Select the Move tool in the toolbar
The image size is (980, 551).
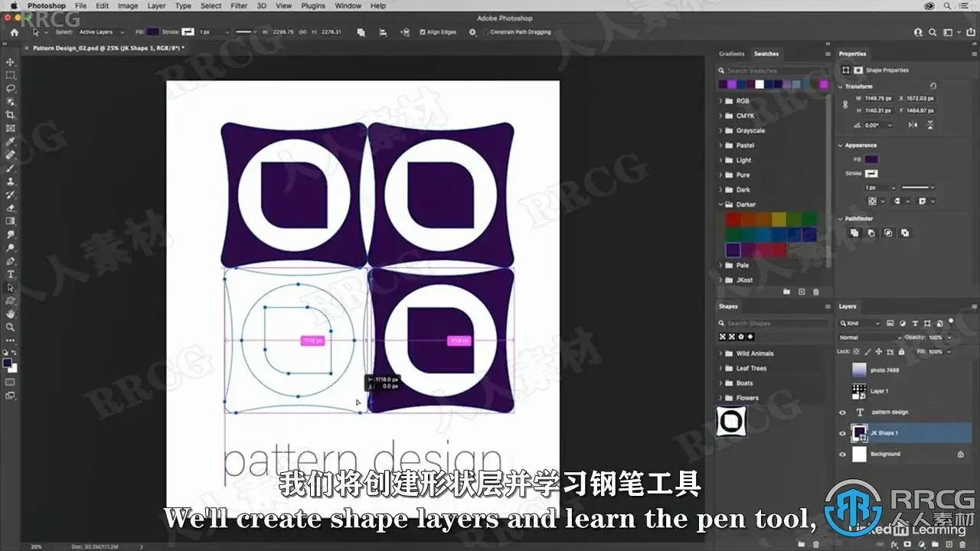(10, 62)
